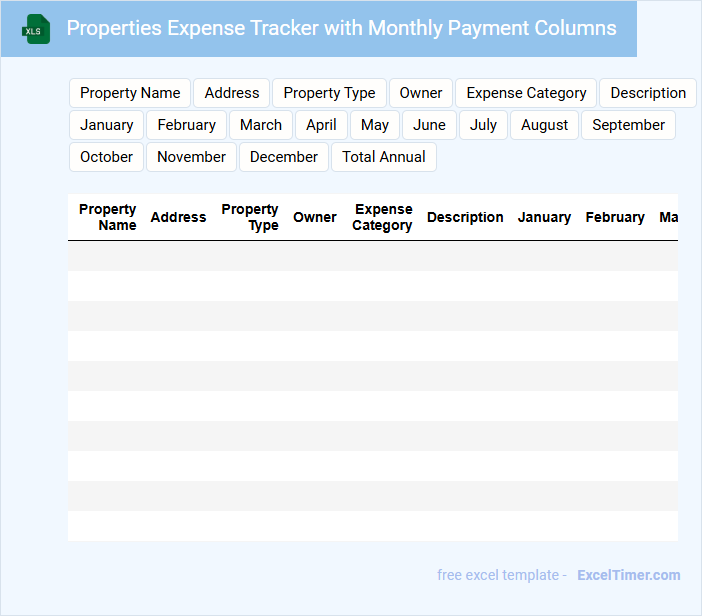Viewport: 702px width, 616px height.
Task: Click the February column header in table
Action: [x=615, y=217]
